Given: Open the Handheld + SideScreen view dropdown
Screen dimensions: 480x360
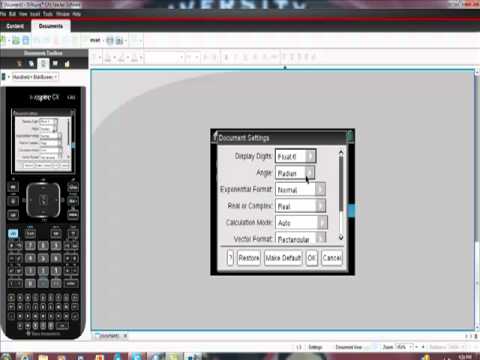Looking at the screenshot, I should pos(35,77).
